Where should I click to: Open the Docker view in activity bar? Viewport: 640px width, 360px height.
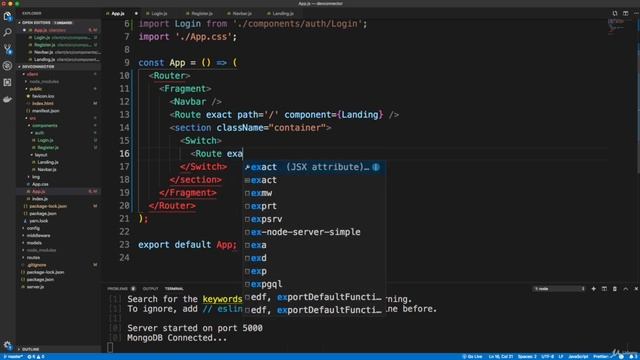pos(7,99)
